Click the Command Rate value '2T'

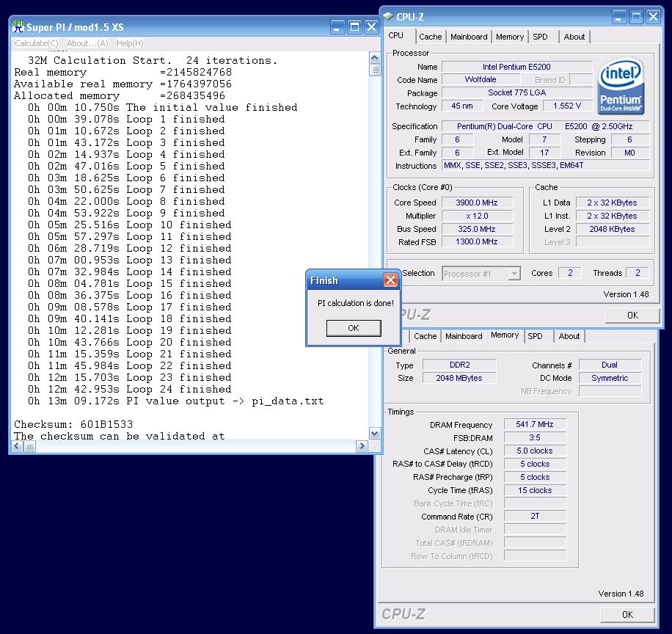[535, 517]
